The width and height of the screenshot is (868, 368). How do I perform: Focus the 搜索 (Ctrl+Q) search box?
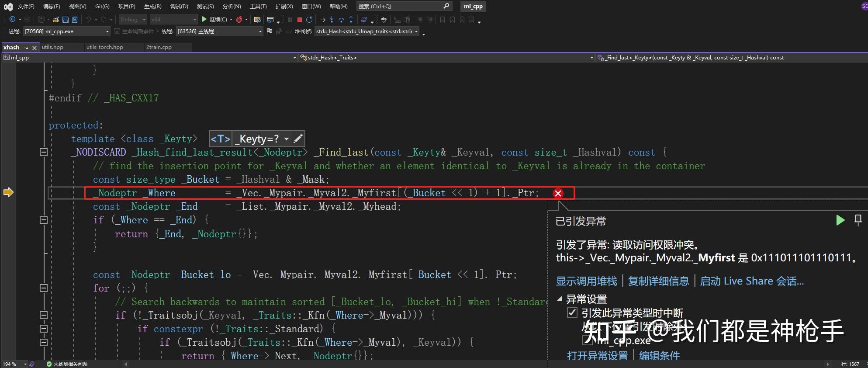[404, 6]
